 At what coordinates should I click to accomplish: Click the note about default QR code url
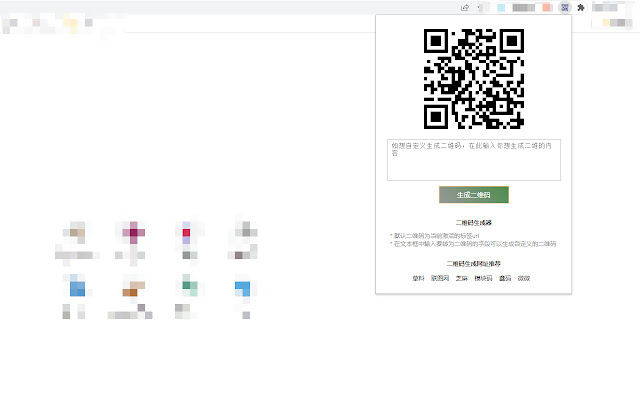pyautogui.click(x=435, y=236)
